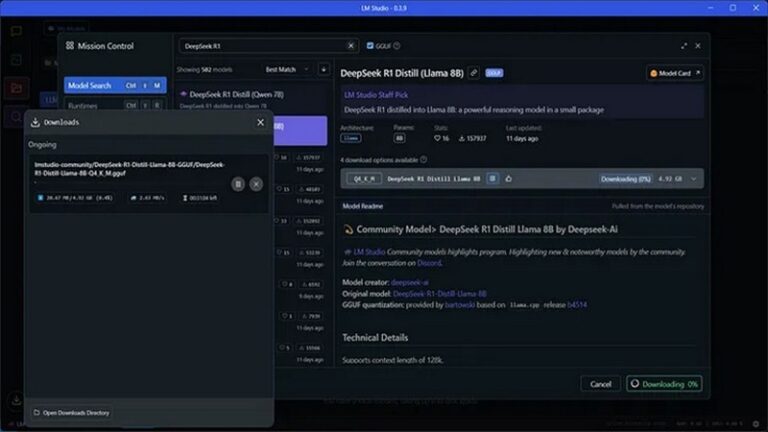Toggle the GGUF format checkbox
This screenshot has width=768, height=432.
click(371, 45)
